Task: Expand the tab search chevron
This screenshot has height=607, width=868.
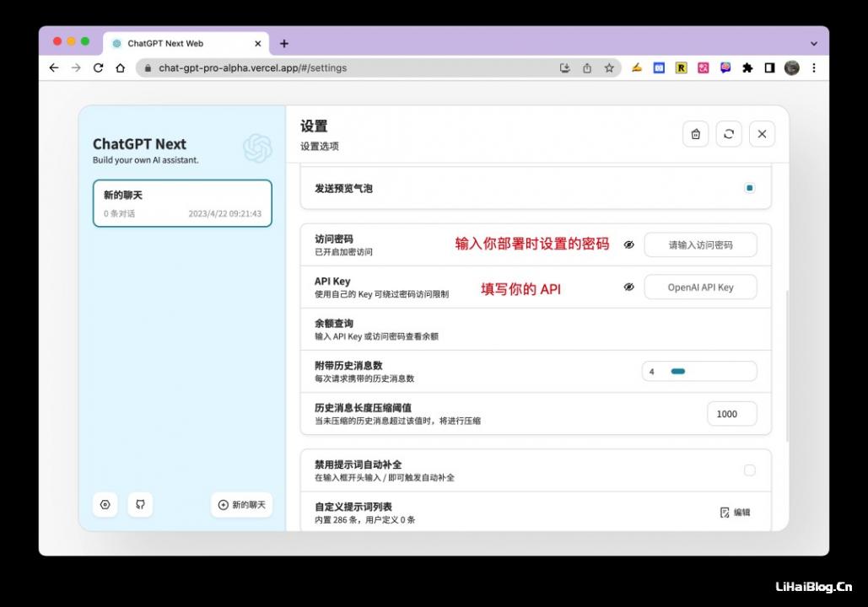Action: coord(814,43)
